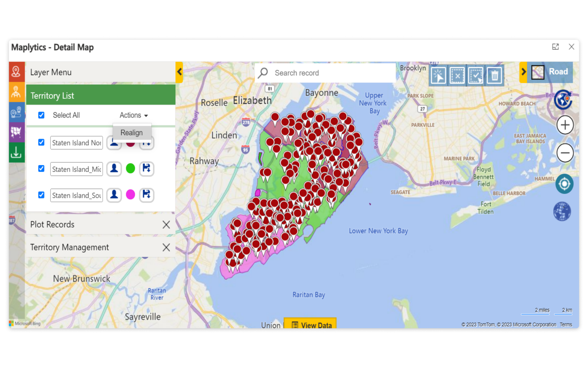
Task: Open the blue Route icon in sidebar
Action: pos(16,112)
